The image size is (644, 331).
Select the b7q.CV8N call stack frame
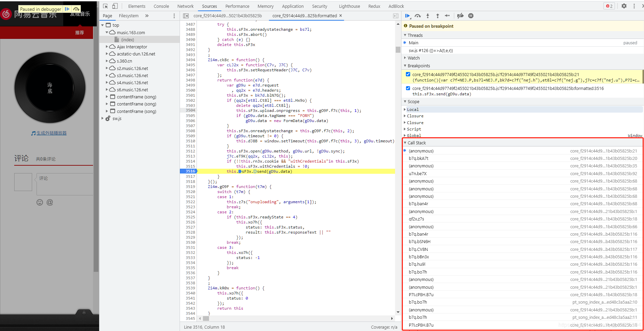click(523, 249)
